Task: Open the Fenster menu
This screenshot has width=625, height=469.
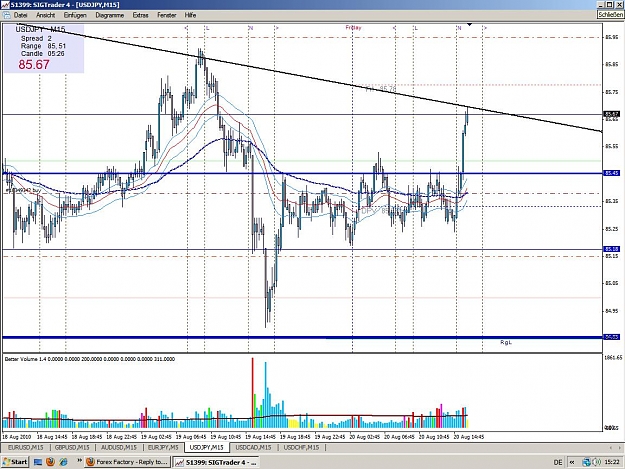Action: point(167,15)
